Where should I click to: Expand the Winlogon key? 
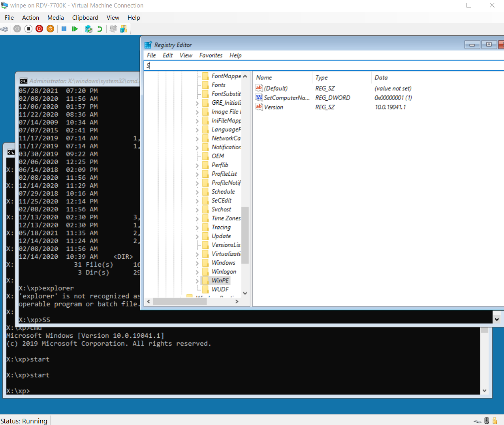tap(197, 272)
